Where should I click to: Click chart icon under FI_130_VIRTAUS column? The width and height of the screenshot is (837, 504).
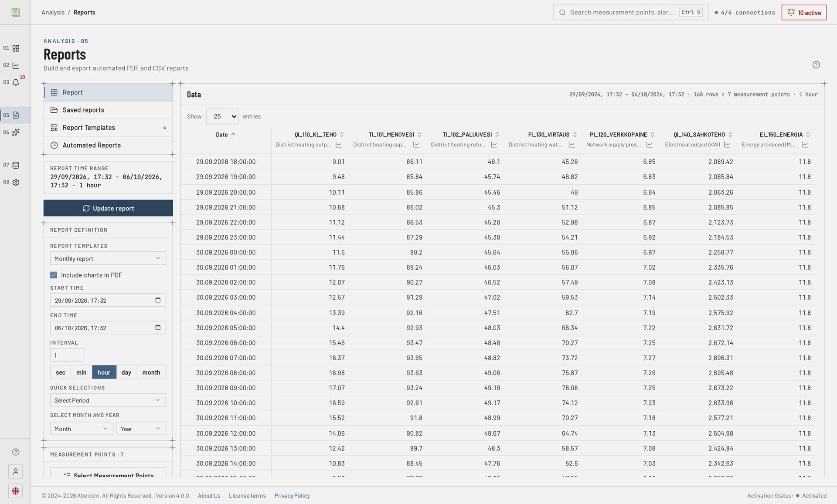[572, 145]
